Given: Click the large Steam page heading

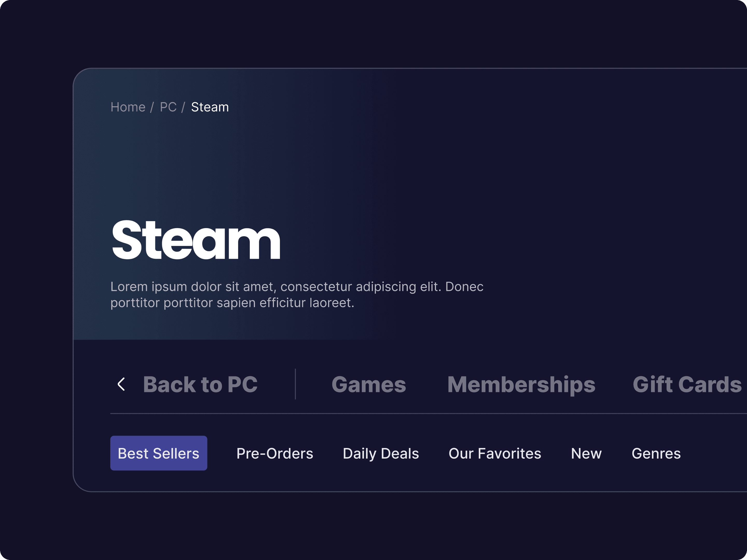Looking at the screenshot, I should (196, 240).
